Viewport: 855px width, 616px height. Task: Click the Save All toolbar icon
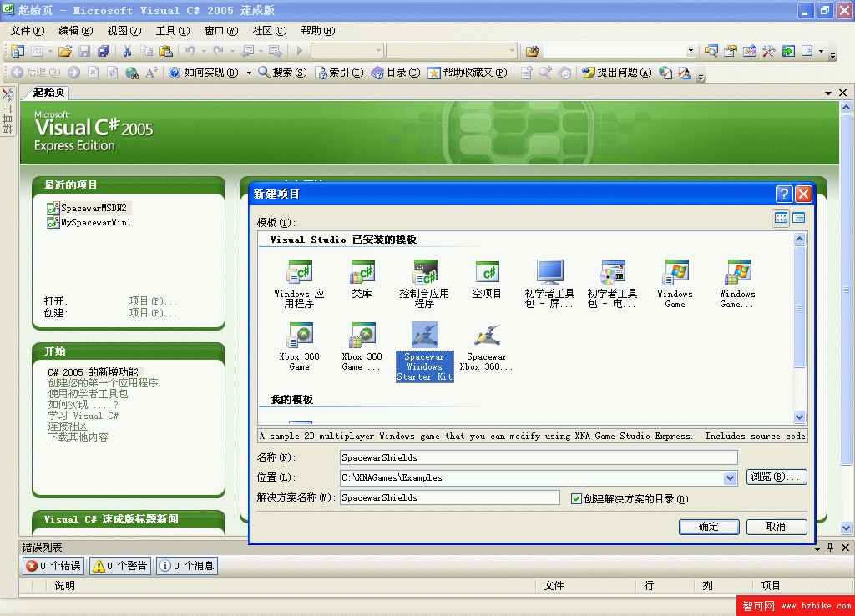point(104,51)
